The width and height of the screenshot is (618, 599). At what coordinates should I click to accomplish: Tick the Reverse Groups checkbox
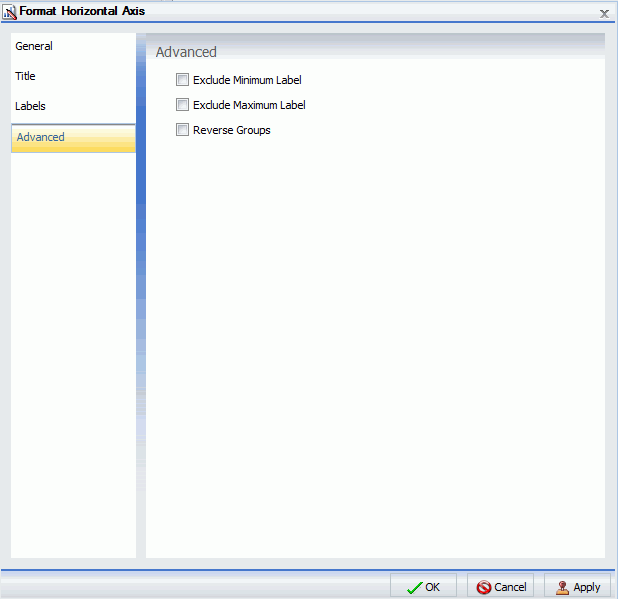pos(182,130)
